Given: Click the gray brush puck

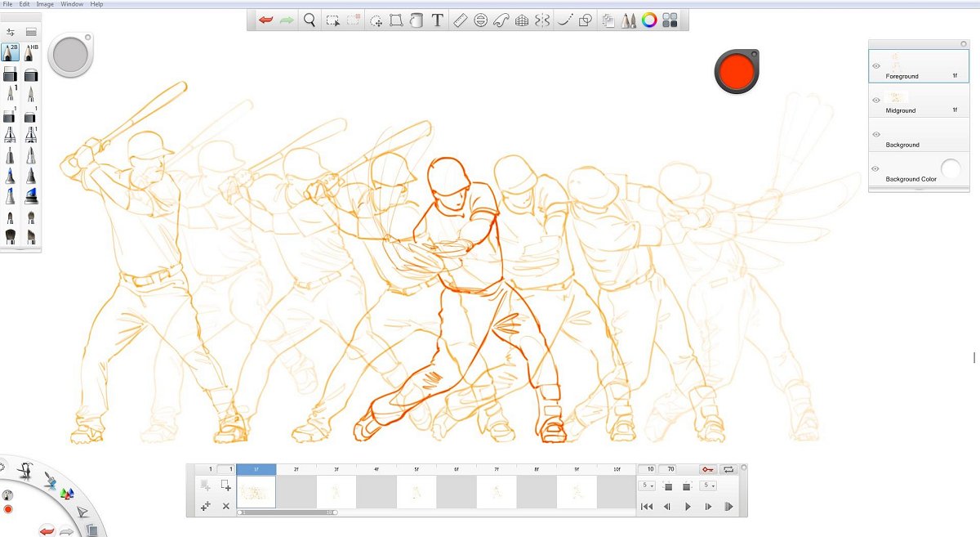Looking at the screenshot, I should point(69,56).
